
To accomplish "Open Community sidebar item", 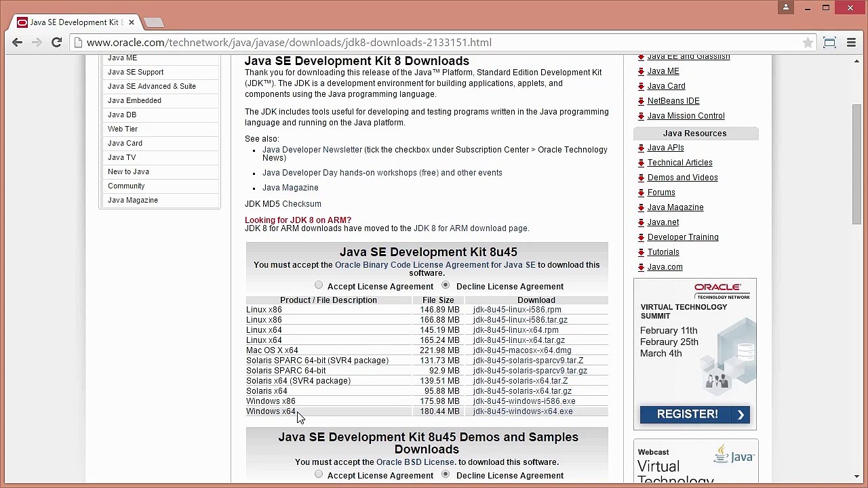I will [126, 186].
